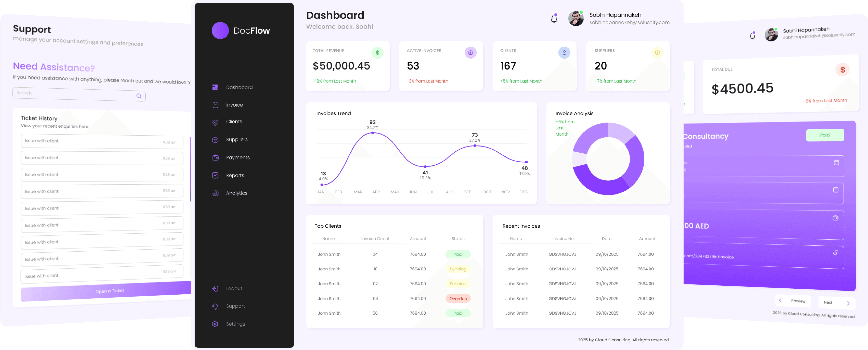Image resolution: width=868 pixels, height=350 pixels.
Task: Click the Next button below the invoice preview
Action: pyautogui.click(x=829, y=303)
